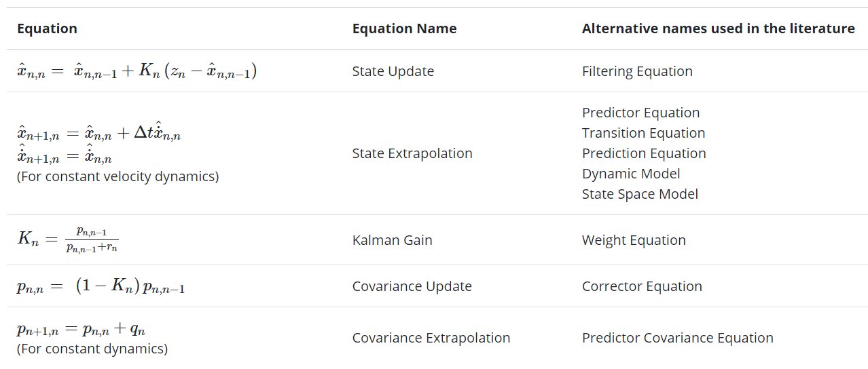Viewport: 868px width, 369px height.
Task: Click the Equation Name column header
Action: click(404, 28)
